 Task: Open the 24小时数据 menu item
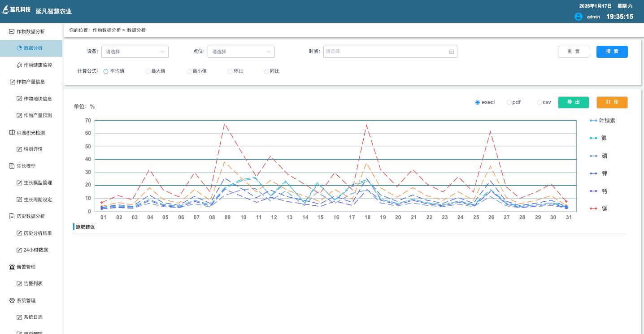pyautogui.click(x=35, y=250)
